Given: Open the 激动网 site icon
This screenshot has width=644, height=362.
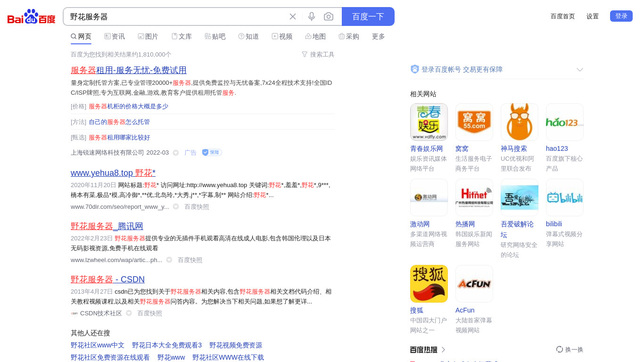Looking at the screenshot, I should click(429, 197).
